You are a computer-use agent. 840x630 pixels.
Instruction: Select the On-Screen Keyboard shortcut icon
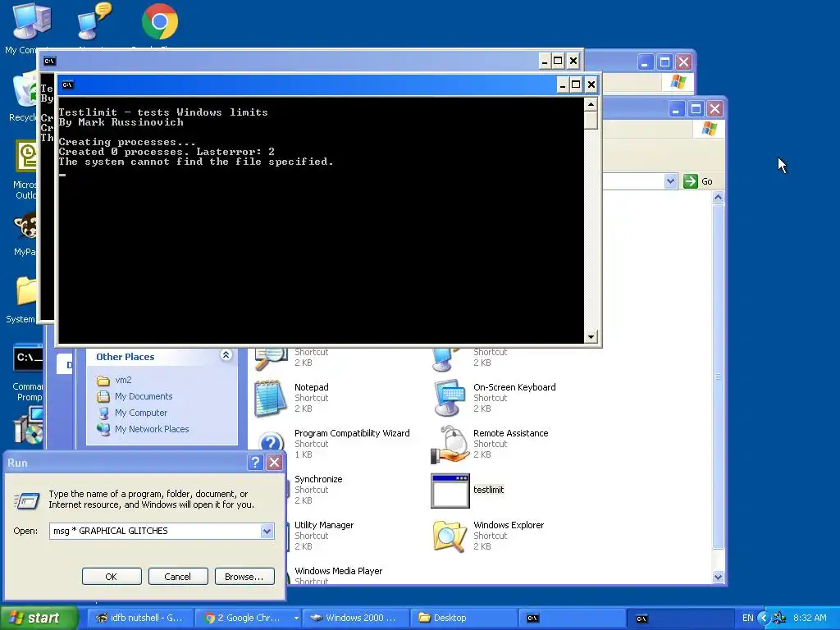[x=450, y=398]
